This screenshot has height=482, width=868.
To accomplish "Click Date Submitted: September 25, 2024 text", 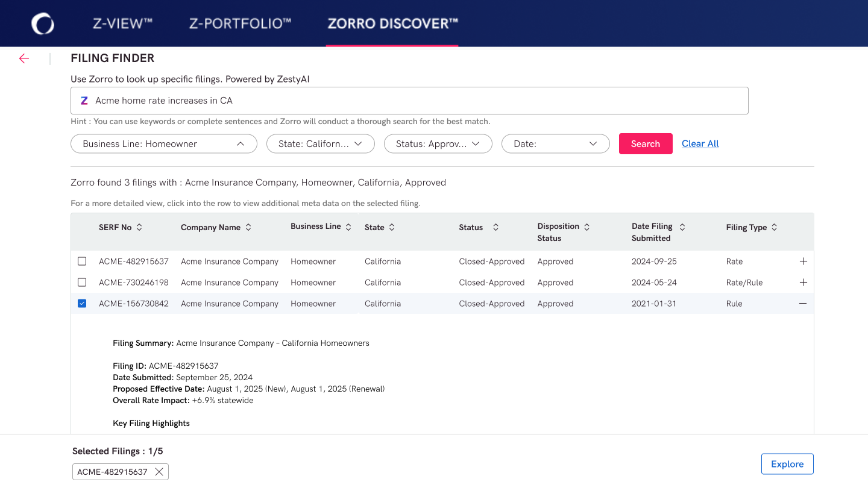I will (183, 377).
